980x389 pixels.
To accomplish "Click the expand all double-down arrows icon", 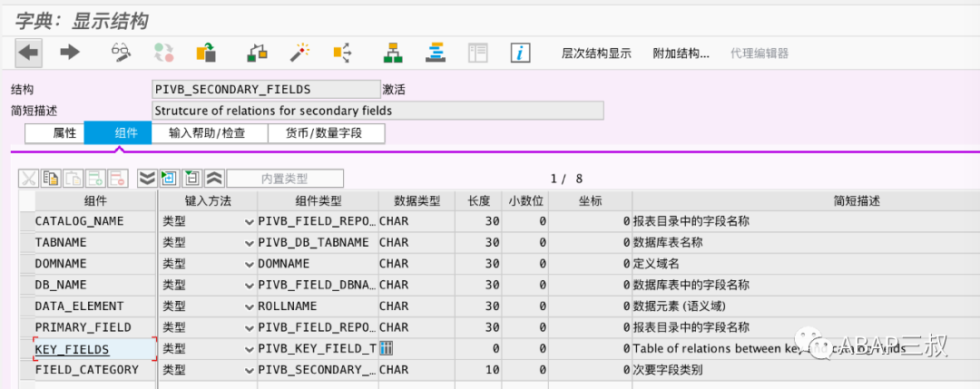I will point(147,179).
